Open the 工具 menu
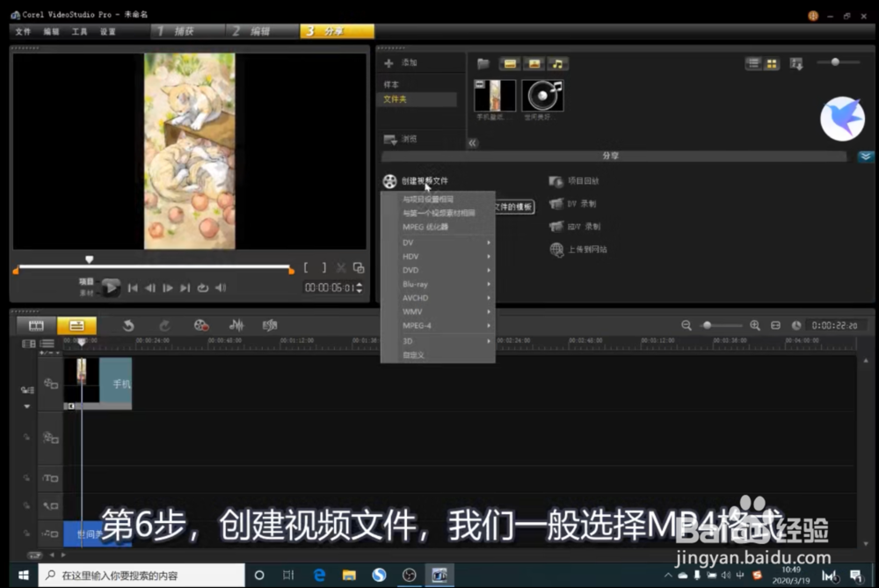The height and width of the screenshot is (588, 879). pos(79,32)
